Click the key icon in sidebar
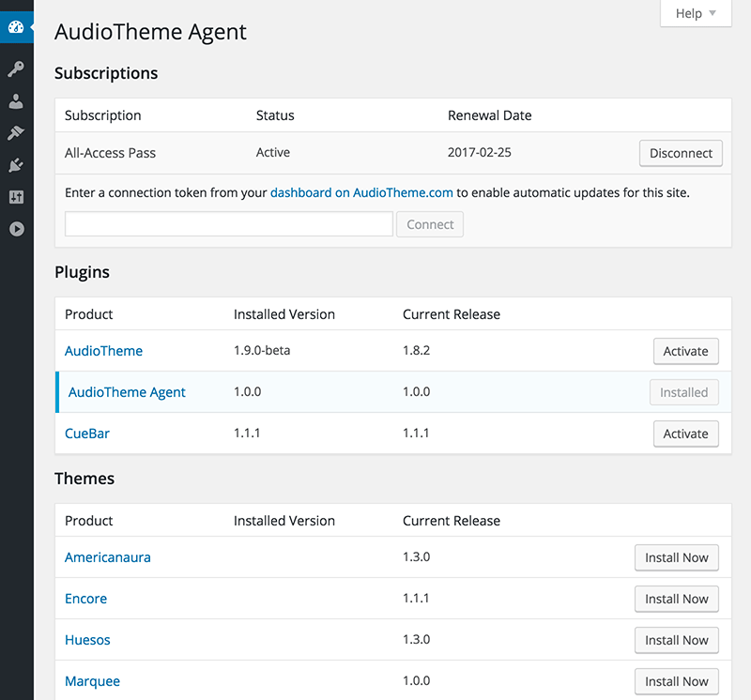Screen dimensions: 751x700 (16, 68)
